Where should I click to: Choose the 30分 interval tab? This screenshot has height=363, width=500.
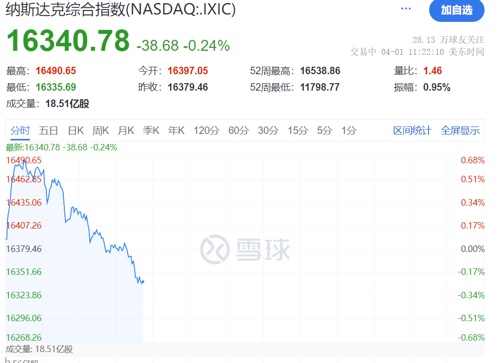click(268, 130)
